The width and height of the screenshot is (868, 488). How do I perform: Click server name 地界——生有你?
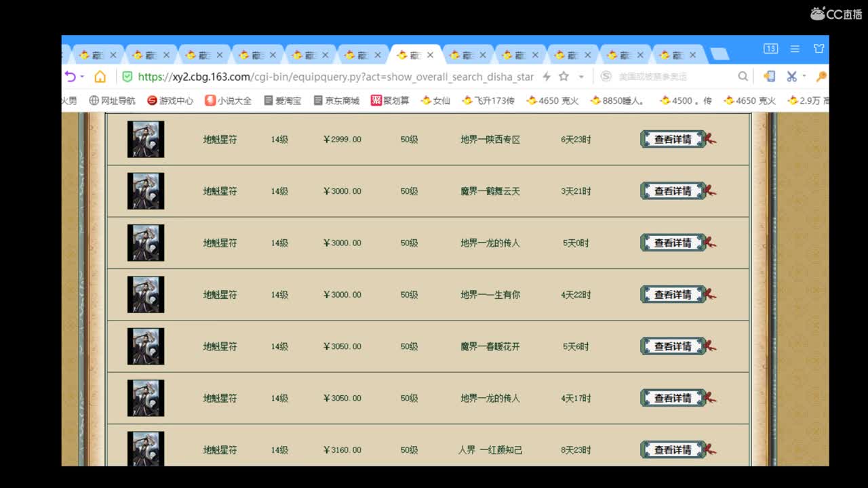coord(490,295)
